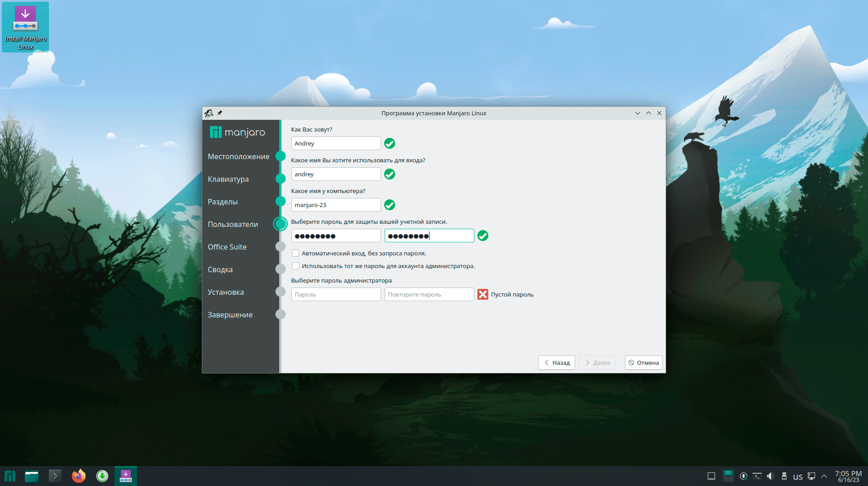Click the 'Какое имя у компьютера?' label
This screenshot has height=486, width=868.
[x=328, y=191]
